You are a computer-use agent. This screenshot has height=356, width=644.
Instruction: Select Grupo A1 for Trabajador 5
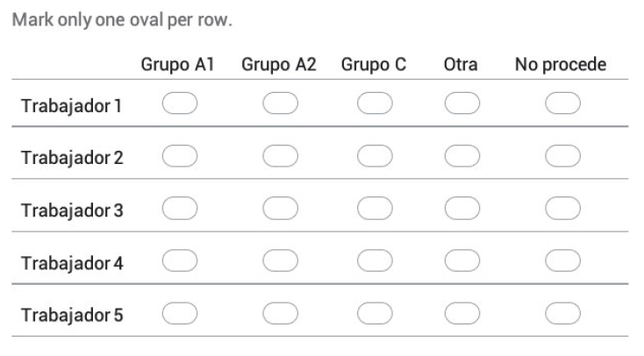pos(180,313)
